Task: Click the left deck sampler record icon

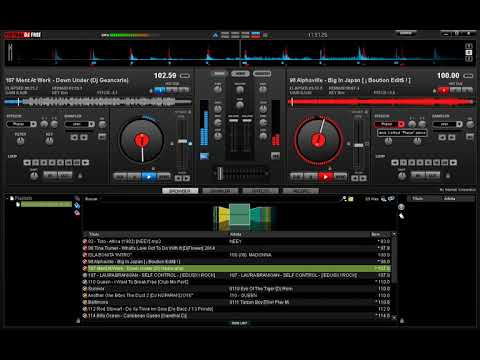Action: pos(102,137)
